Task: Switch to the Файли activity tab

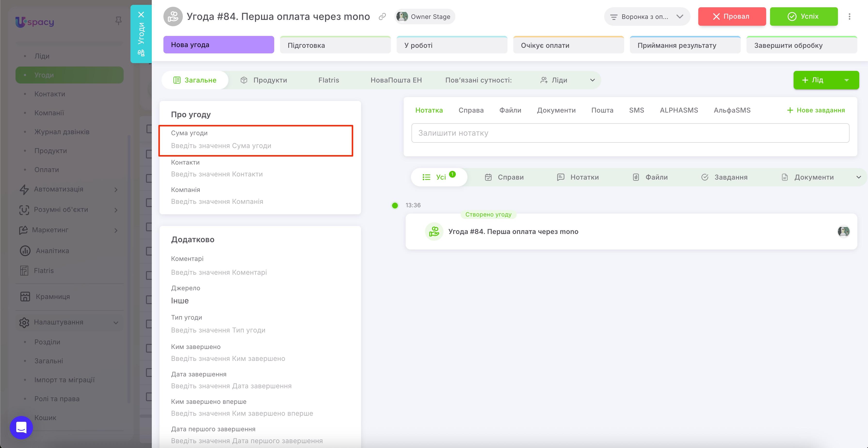Action: pyautogui.click(x=510, y=110)
